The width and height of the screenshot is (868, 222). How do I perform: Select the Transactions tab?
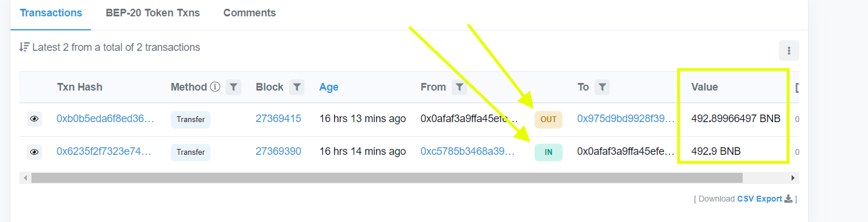coord(51,13)
